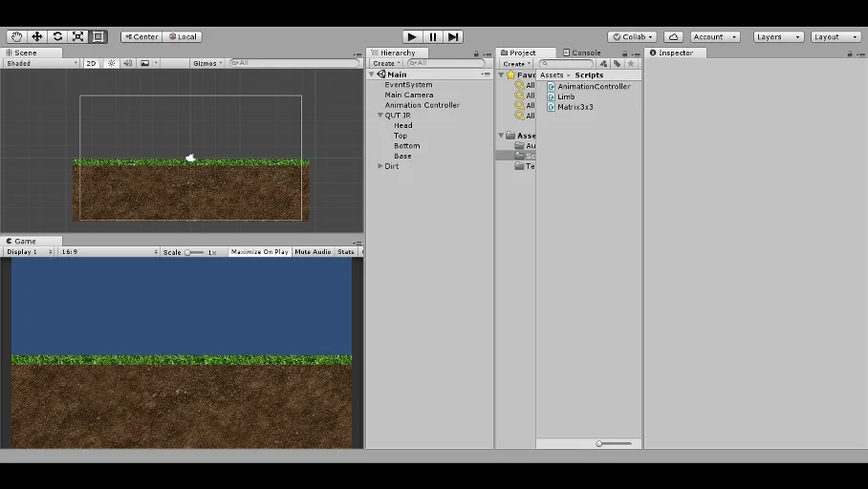Collapse the Favorites group arrow
868x489 pixels.
click(502, 74)
